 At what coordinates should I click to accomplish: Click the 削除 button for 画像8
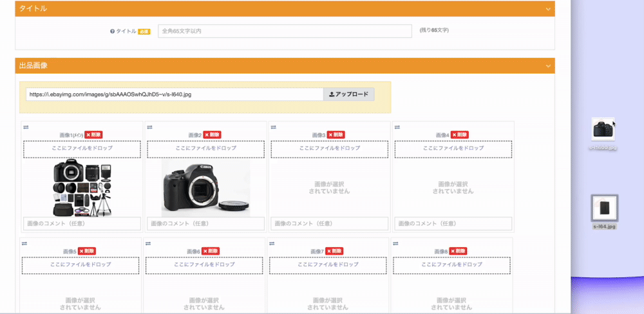point(458,251)
